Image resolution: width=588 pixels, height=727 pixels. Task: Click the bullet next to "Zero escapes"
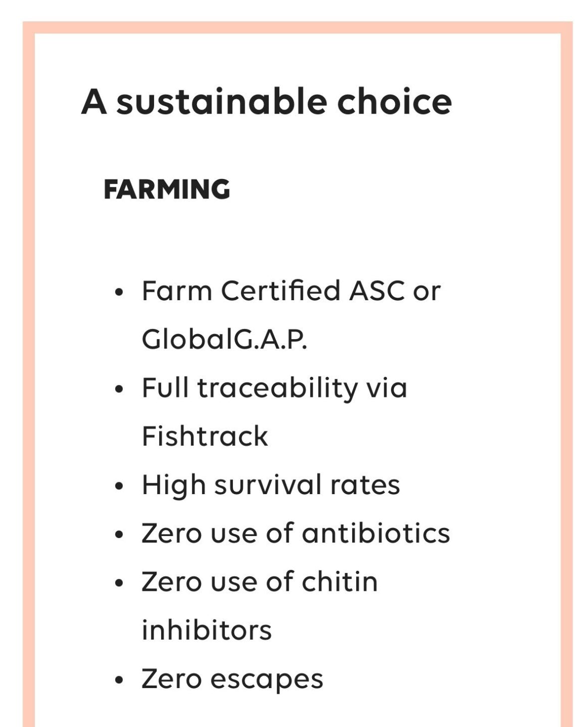[x=118, y=680]
